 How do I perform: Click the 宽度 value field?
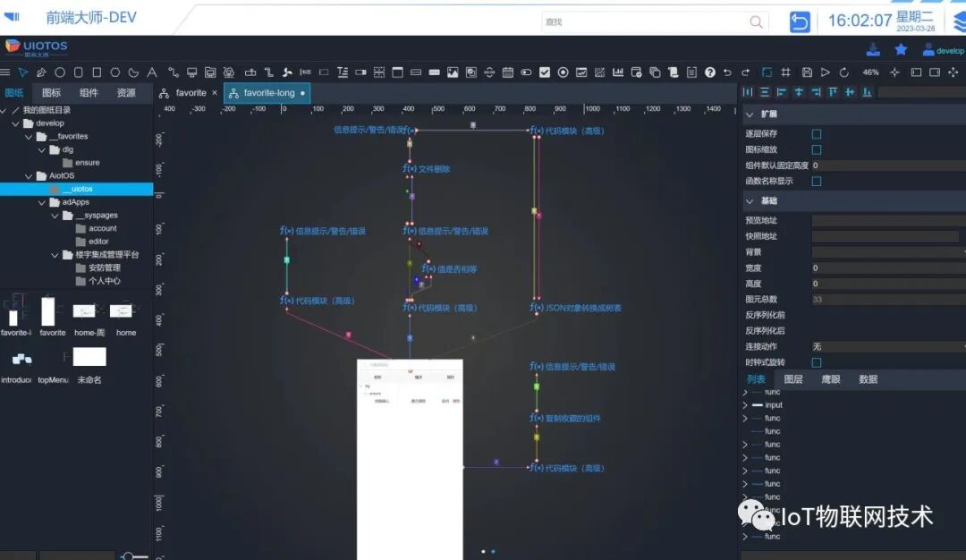(888, 268)
